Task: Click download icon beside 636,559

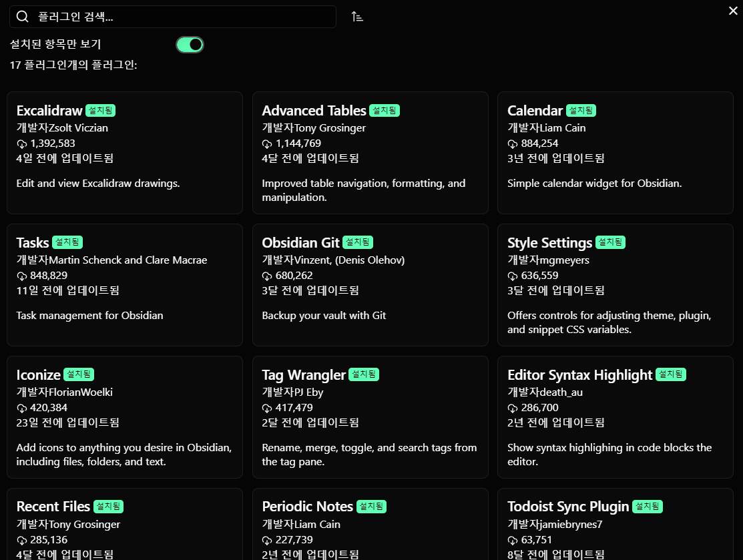Action: [513, 276]
